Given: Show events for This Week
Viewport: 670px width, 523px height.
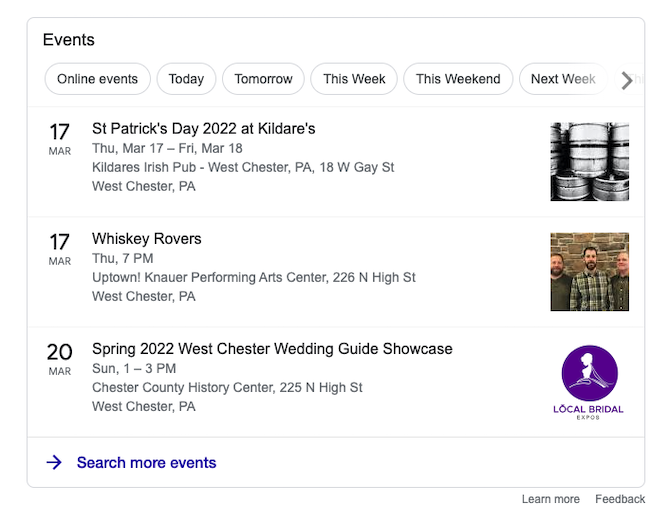Looking at the screenshot, I should pyautogui.click(x=354, y=79).
